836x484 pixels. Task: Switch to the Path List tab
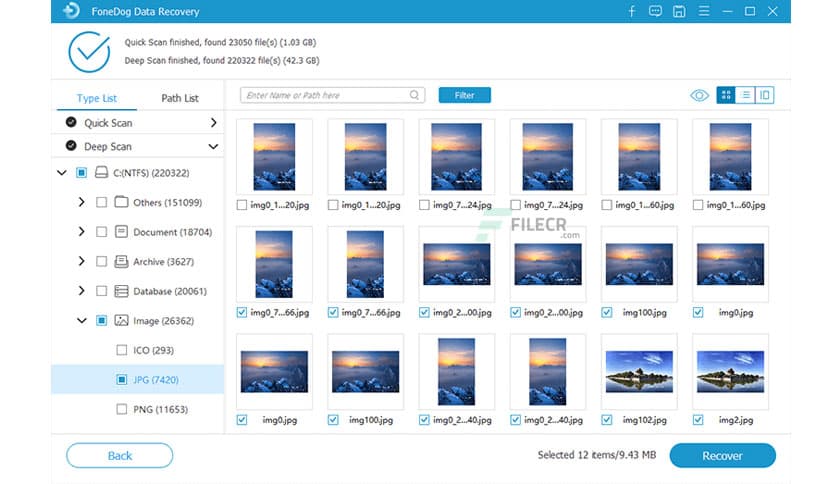tap(180, 98)
